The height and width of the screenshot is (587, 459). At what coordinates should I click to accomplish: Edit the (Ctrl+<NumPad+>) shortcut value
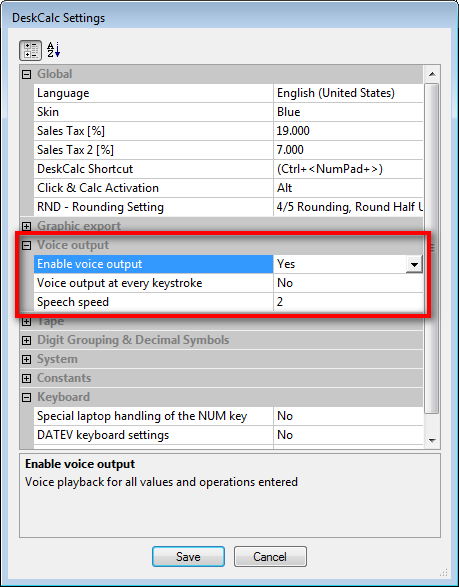pyautogui.click(x=349, y=169)
